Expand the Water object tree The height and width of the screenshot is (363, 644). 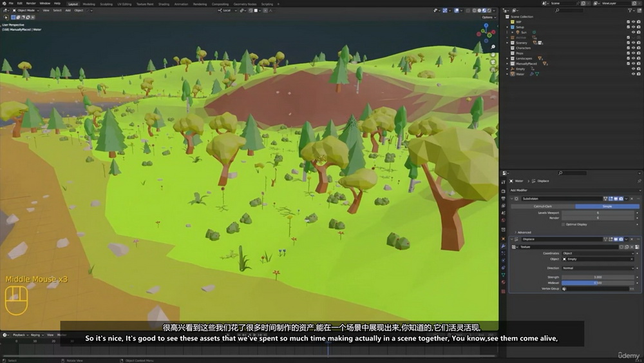coord(507,74)
